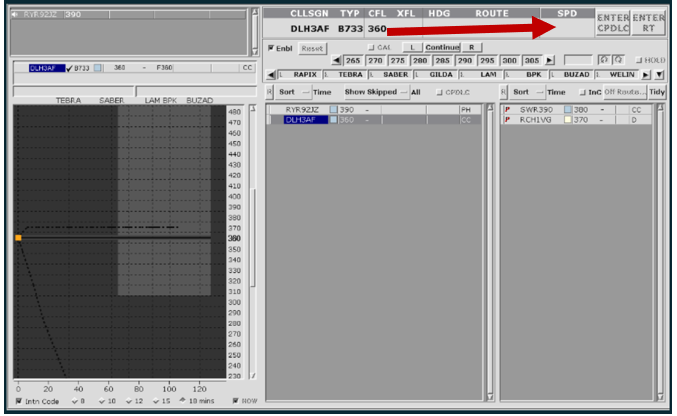Click the ENTER CPDLC button

[613, 23]
